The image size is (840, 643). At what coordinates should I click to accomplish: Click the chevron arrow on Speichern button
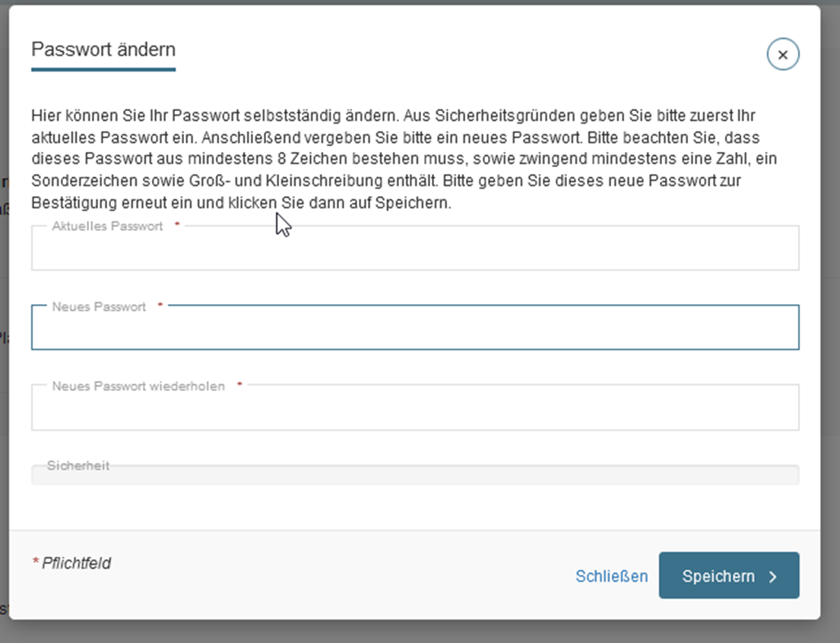click(772, 577)
